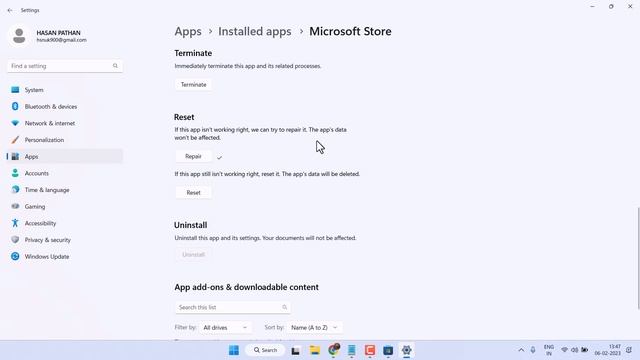Click the Personalization paintbrush icon
This screenshot has height=360, width=640.
coord(15,140)
